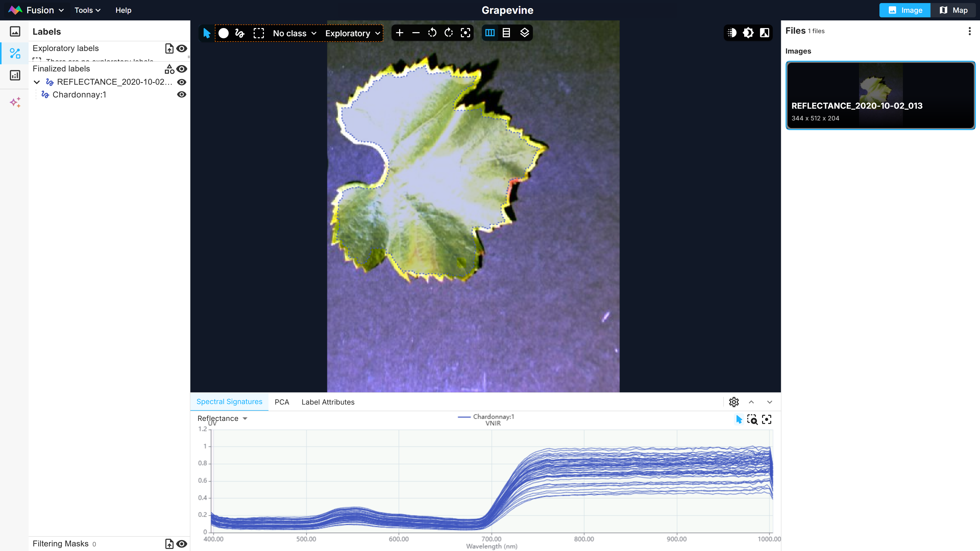Screen dimensions: 980x551
Task: Rotate image counterclockwise
Action: (x=432, y=33)
